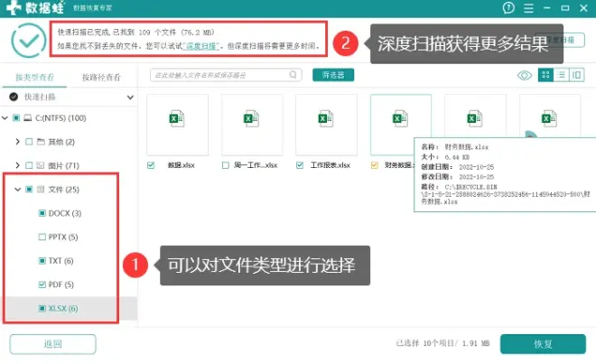Toggle the 财务数据 file checkbox
This screenshot has height=364, width=596.
(x=375, y=165)
